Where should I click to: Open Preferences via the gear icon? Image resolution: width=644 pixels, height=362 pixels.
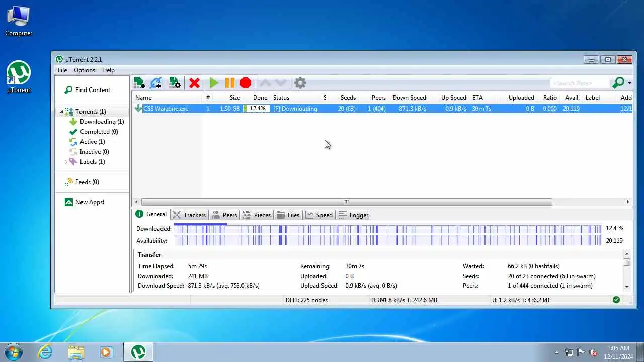click(300, 83)
